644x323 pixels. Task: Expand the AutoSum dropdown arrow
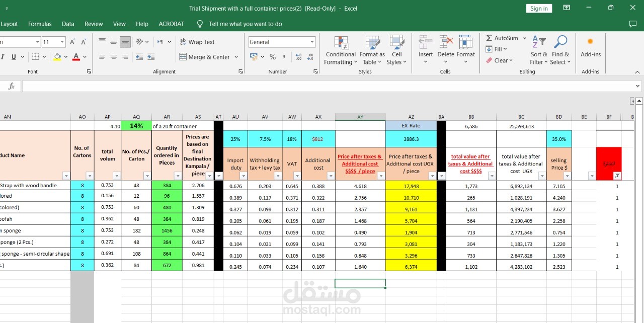(x=525, y=38)
